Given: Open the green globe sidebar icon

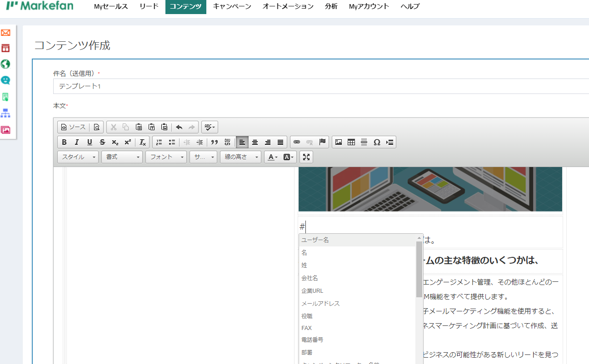Looking at the screenshot, I should 6,64.
